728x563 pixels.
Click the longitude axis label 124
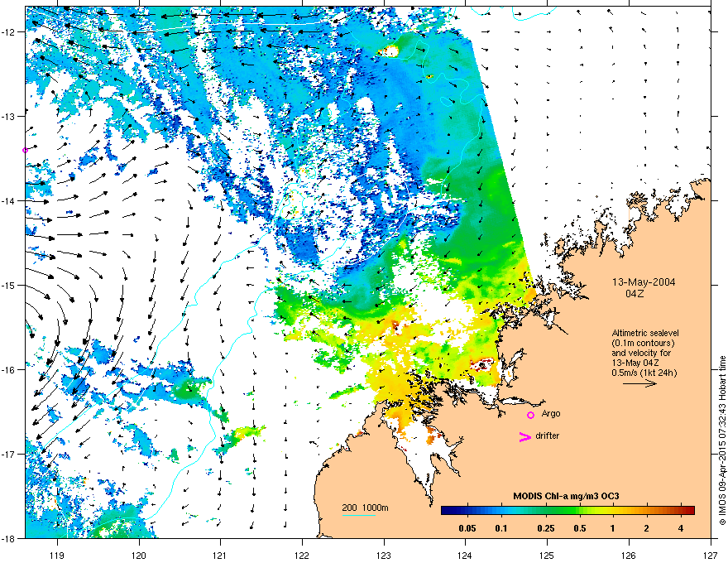[x=465, y=555]
